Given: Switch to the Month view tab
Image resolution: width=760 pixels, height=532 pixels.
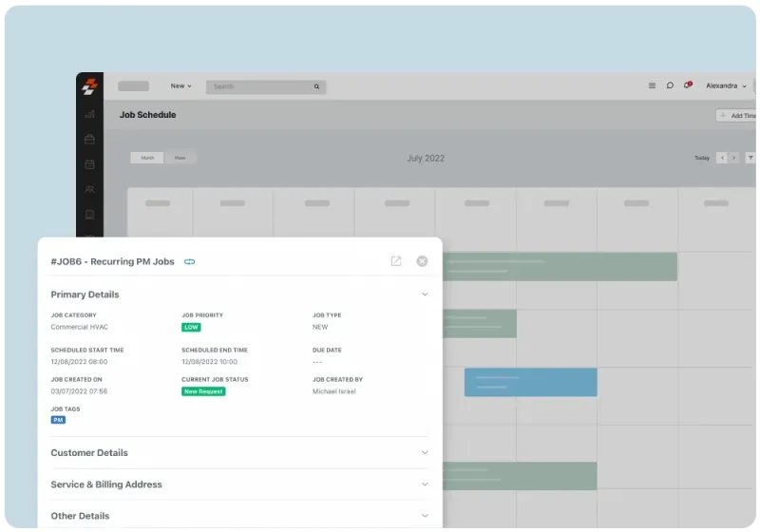Looking at the screenshot, I should click(147, 158).
